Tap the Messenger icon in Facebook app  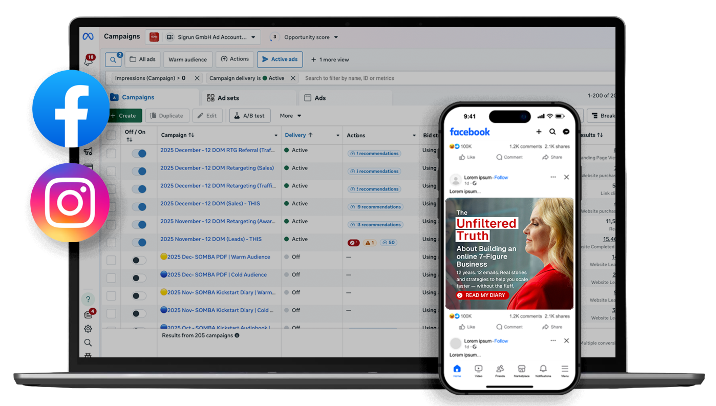coord(566,132)
